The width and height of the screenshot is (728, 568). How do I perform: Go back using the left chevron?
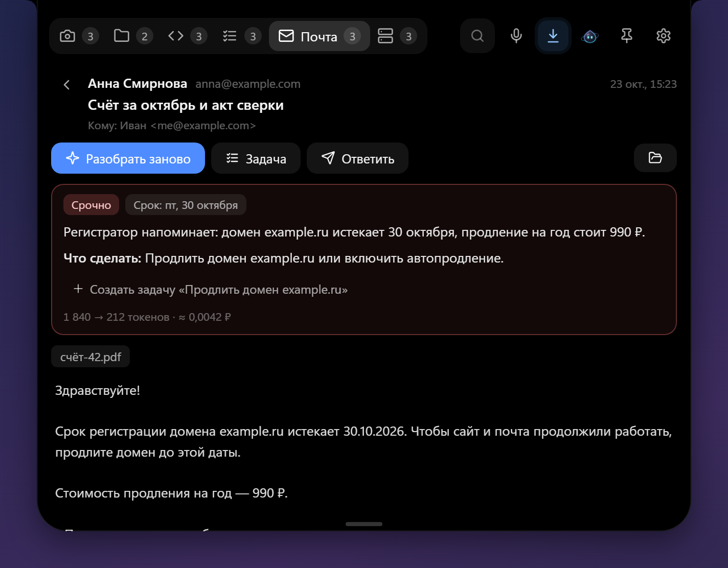click(x=66, y=85)
